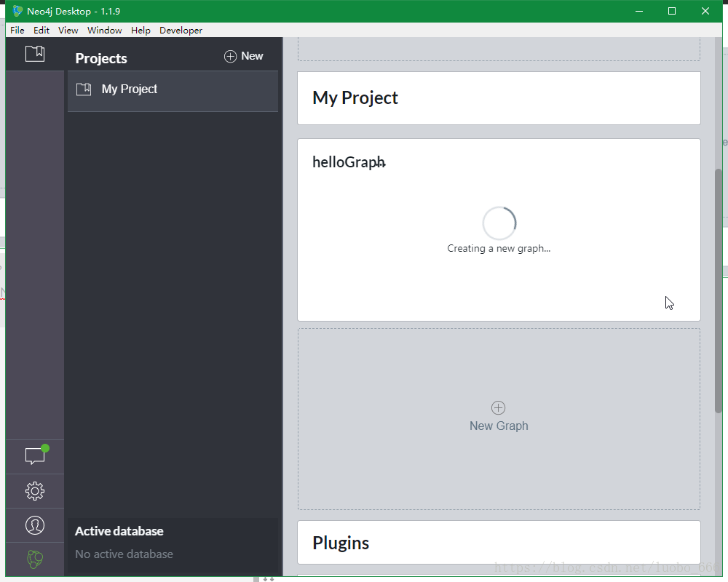This screenshot has height=582, width=728.
Task: Open the settings gear icon
Action: (x=35, y=491)
